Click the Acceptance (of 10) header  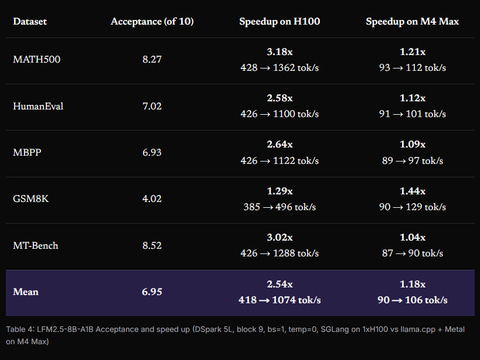(x=152, y=22)
